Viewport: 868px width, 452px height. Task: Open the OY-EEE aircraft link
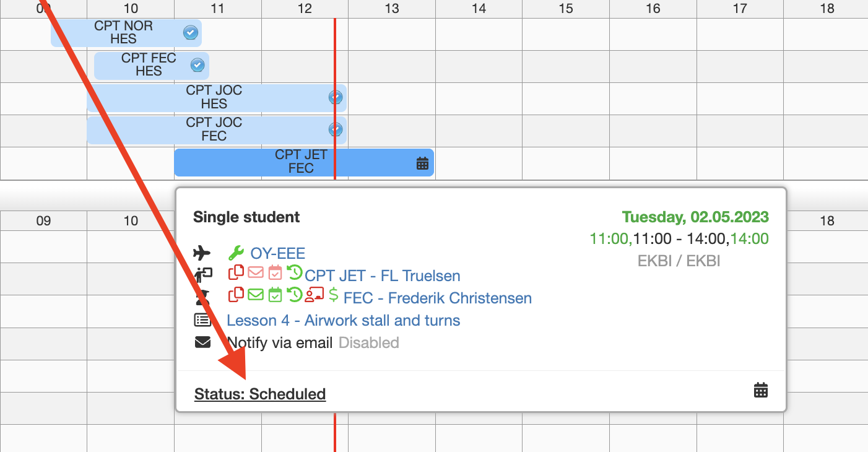(277, 253)
